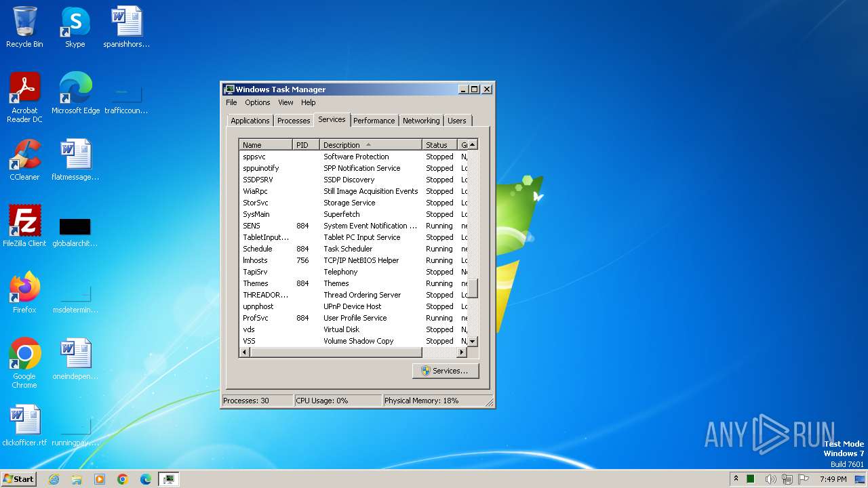Open the oneindepen Word document

(75, 359)
